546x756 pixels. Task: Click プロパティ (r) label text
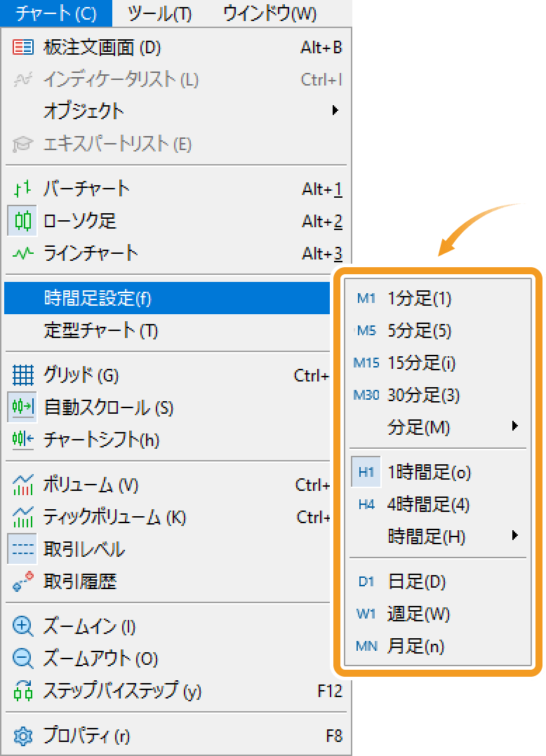click(86, 736)
